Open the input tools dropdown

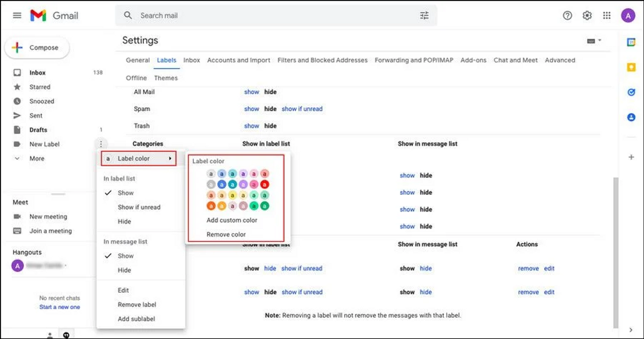pos(594,41)
